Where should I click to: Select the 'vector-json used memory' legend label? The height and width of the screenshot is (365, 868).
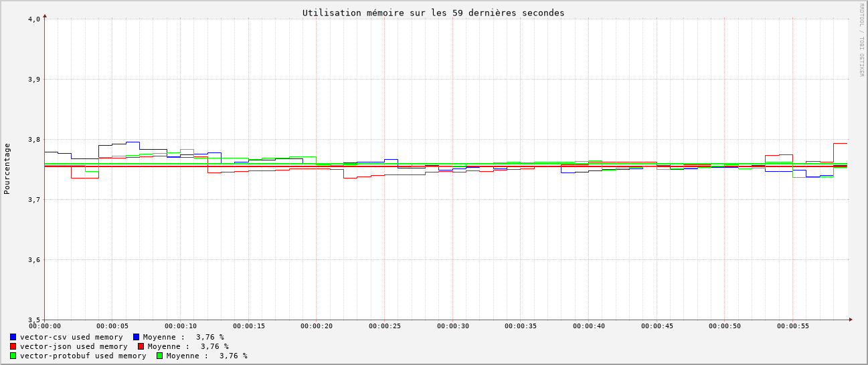(74, 346)
